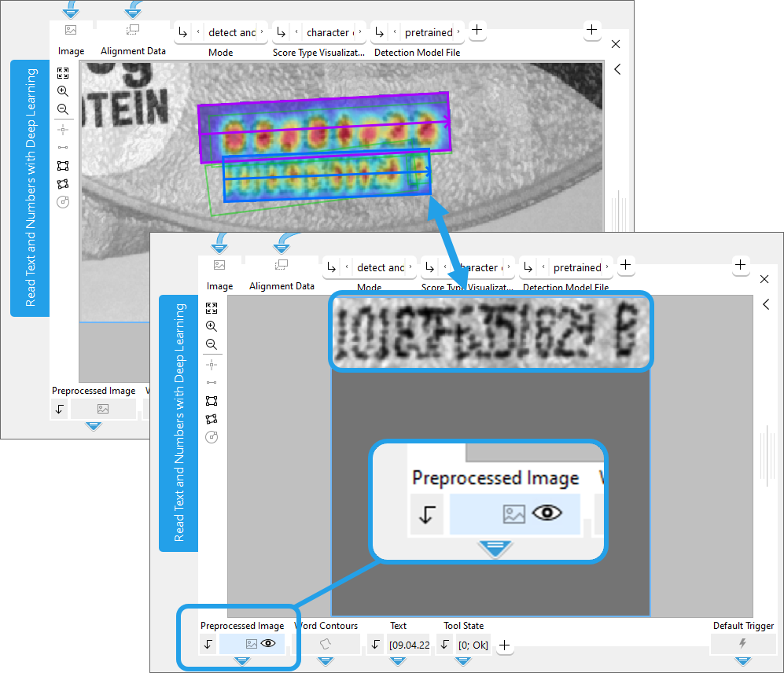The height and width of the screenshot is (673, 784).
Task: Select next Detection Model value, front window
Action: [607, 267]
